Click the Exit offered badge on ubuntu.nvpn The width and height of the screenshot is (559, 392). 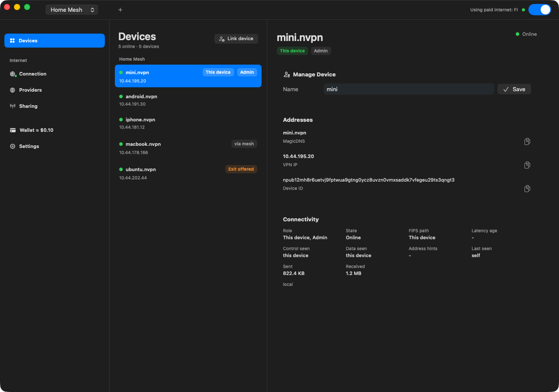[241, 169]
